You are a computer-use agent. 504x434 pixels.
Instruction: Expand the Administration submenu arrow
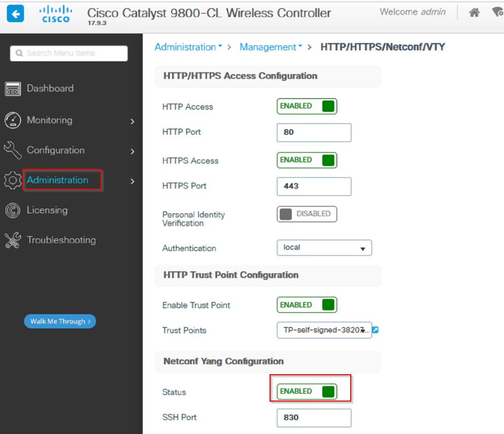[132, 182]
